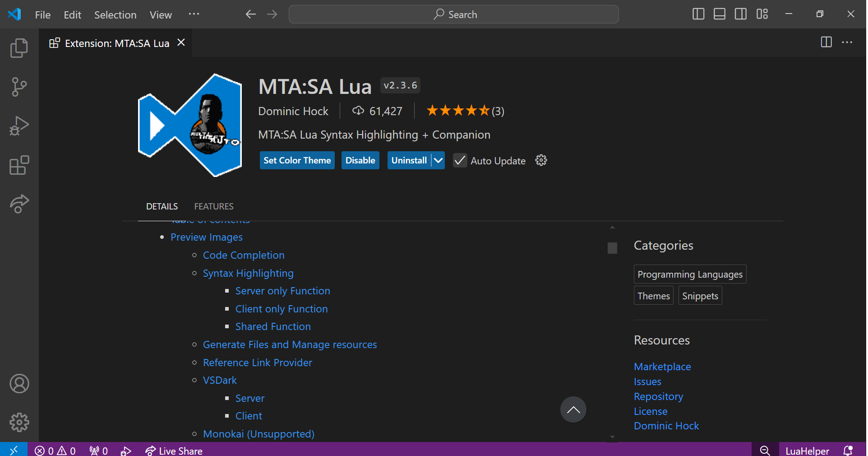Follow the Shared Function link
868x456 pixels.
[273, 326]
